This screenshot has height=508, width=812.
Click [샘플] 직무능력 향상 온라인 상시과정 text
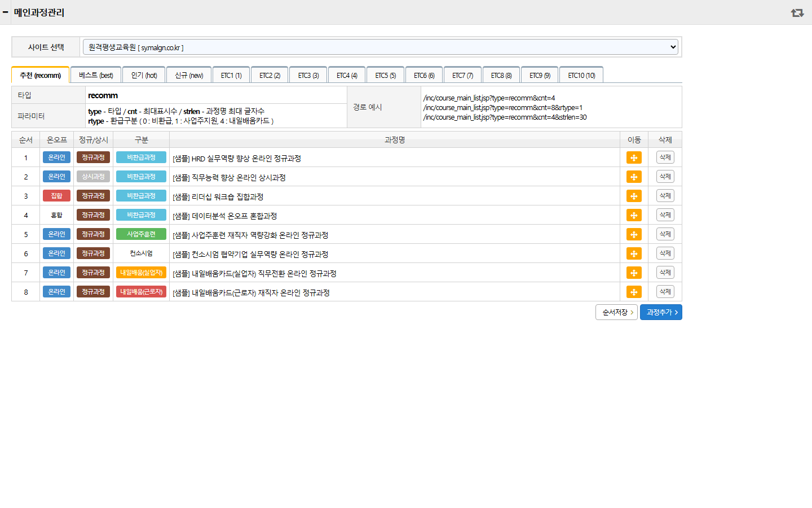(229, 178)
